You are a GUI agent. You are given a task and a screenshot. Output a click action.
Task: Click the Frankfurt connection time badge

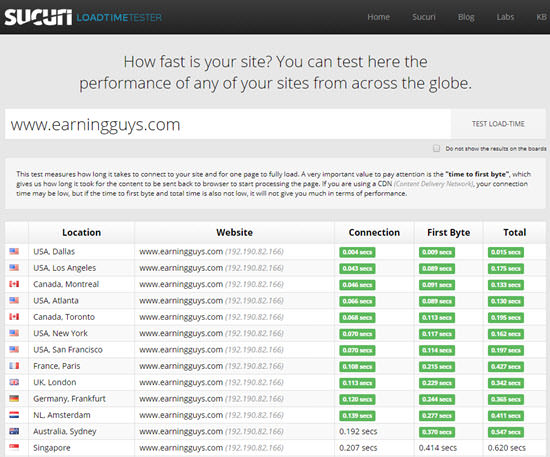tap(357, 399)
